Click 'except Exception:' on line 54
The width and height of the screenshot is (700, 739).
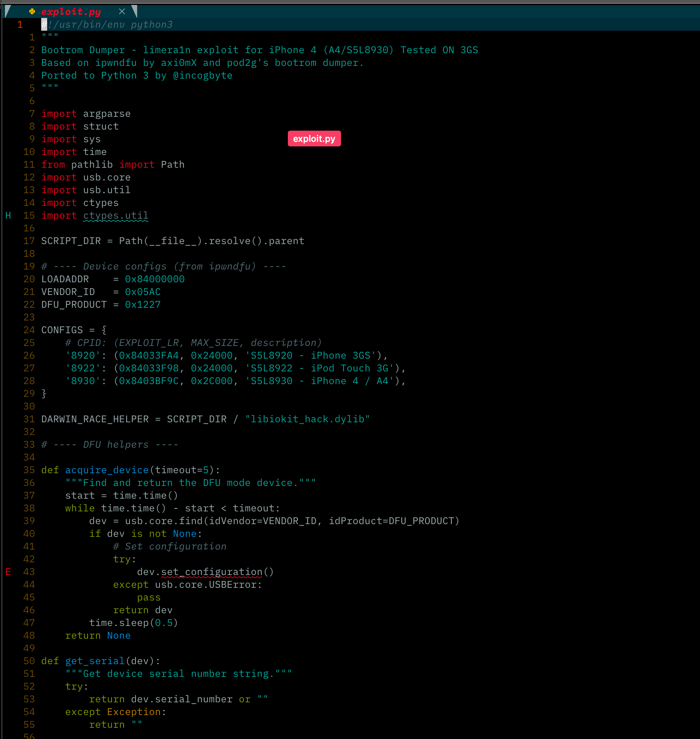(x=116, y=712)
